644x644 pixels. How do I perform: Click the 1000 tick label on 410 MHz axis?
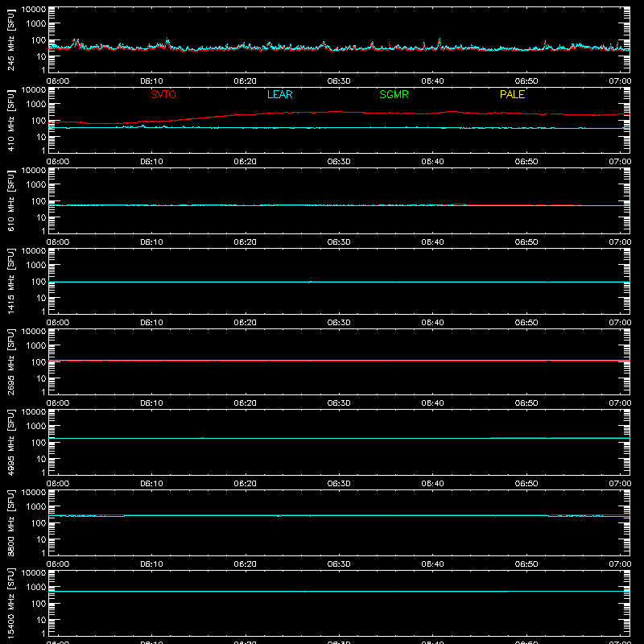(x=36, y=105)
